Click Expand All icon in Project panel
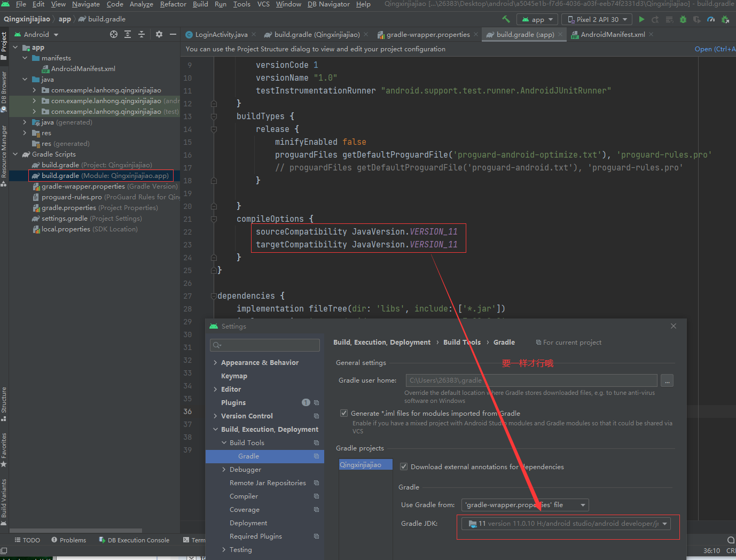This screenshot has width=736, height=560. coord(128,34)
